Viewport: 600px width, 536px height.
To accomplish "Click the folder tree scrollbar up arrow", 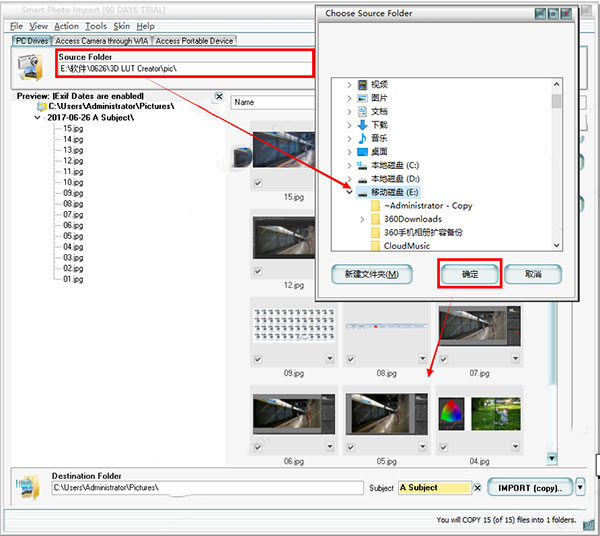I will [557, 84].
